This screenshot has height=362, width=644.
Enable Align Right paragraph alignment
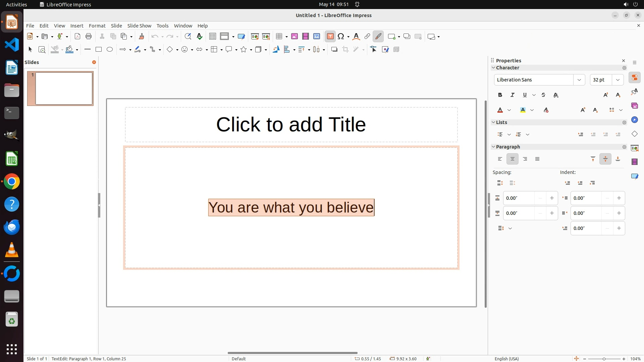(525, 159)
